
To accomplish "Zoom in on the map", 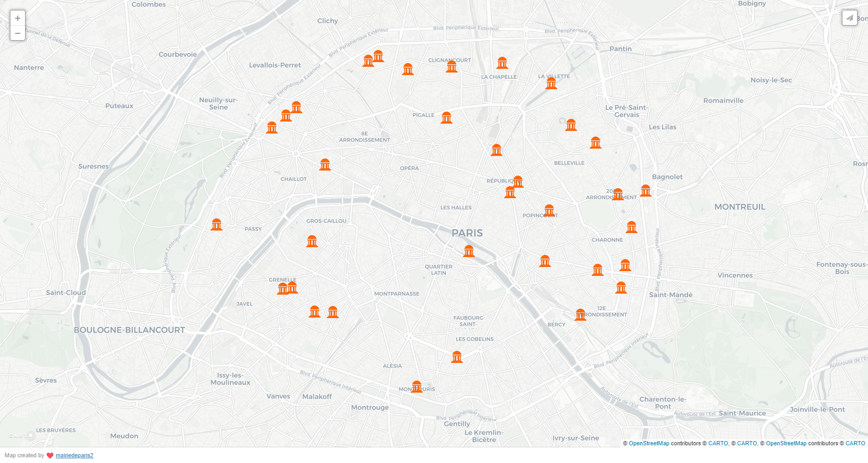I will 18,18.
